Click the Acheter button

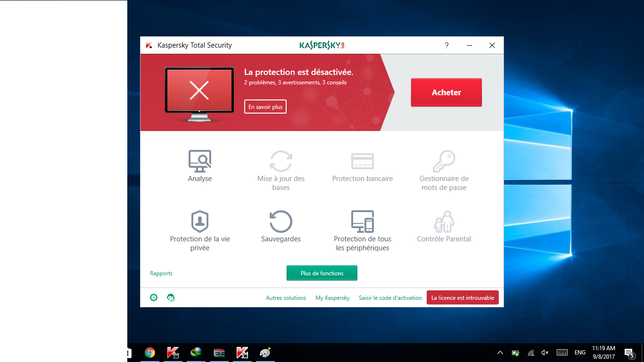(x=446, y=92)
